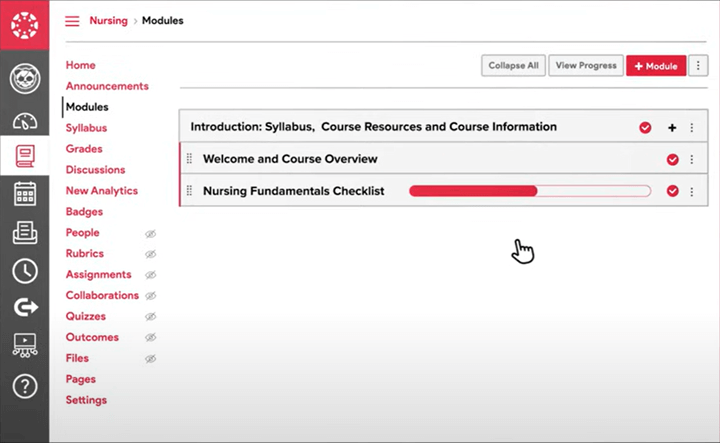Open kebab menu for Nursing Fundamentals Checklist
The image size is (720, 443).
coord(692,191)
